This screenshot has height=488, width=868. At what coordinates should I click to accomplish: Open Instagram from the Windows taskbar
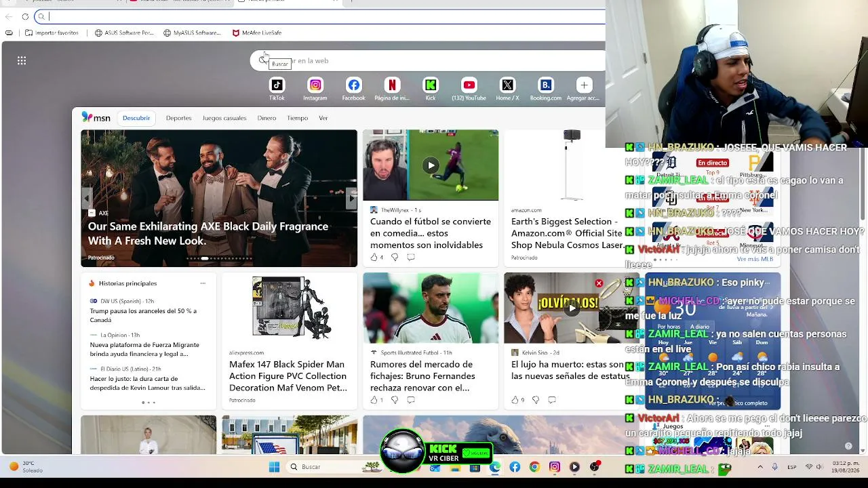(555, 467)
